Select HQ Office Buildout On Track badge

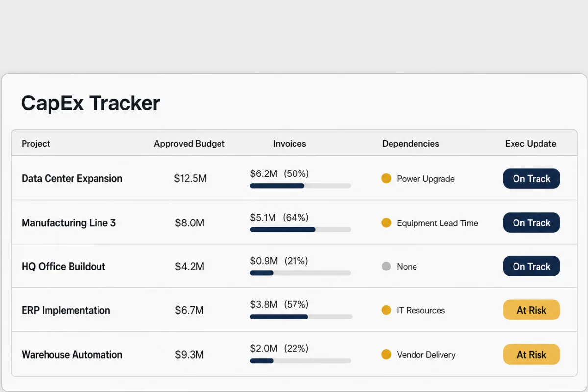pos(531,267)
